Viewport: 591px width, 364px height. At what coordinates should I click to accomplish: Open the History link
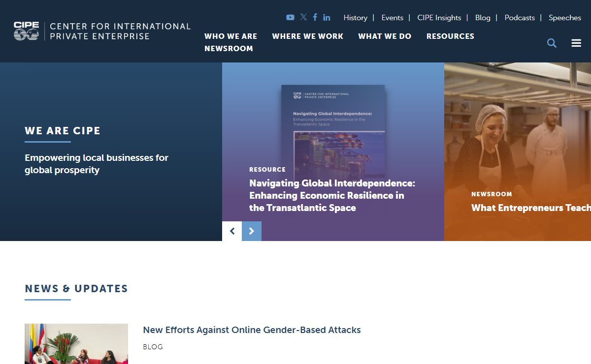356,18
